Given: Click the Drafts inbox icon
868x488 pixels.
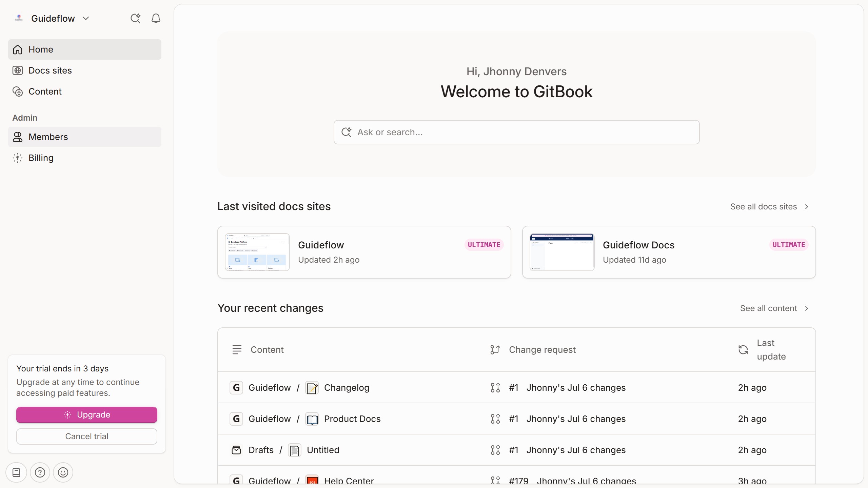Looking at the screenshot, I should coord(236,450).
